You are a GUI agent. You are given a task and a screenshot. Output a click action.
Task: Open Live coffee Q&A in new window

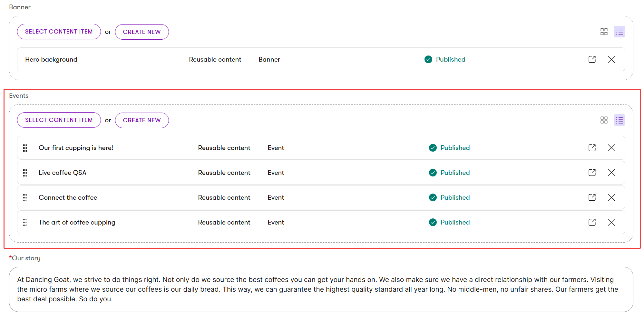[x=592, y=173]
